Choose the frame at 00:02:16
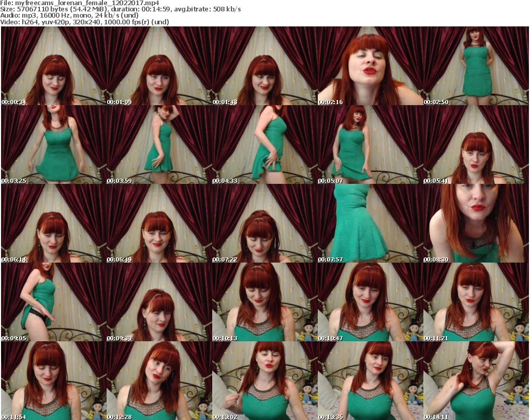530x420 pixels. [x=370, y=66]
